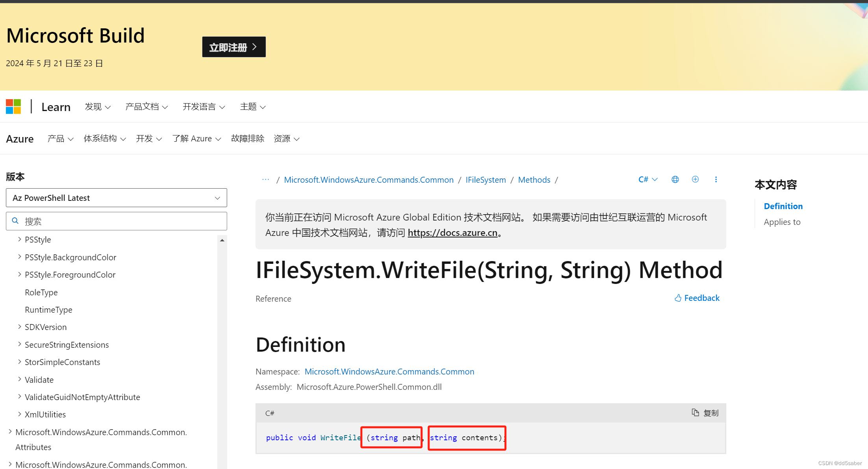Click the Microsoft four-square logo
Viewport: 868px width, 469px height.
click(x=13, y=106)
